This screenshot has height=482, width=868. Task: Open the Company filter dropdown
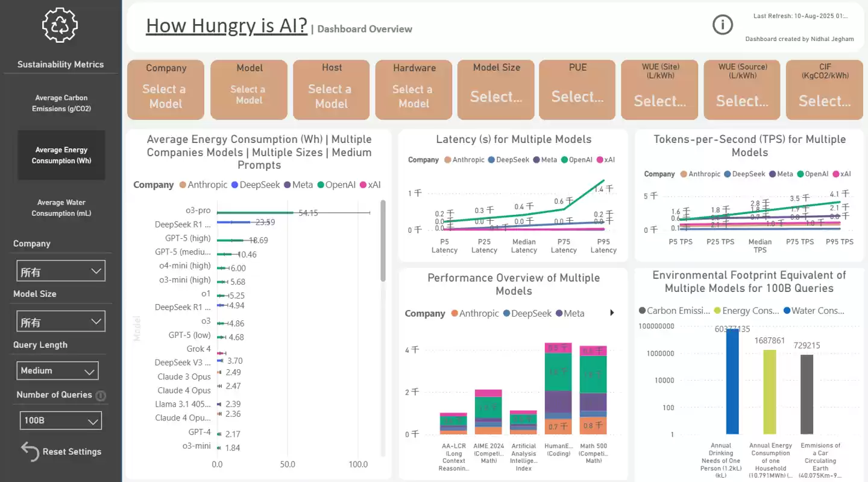pyautogui.click(x=60, y=271)
